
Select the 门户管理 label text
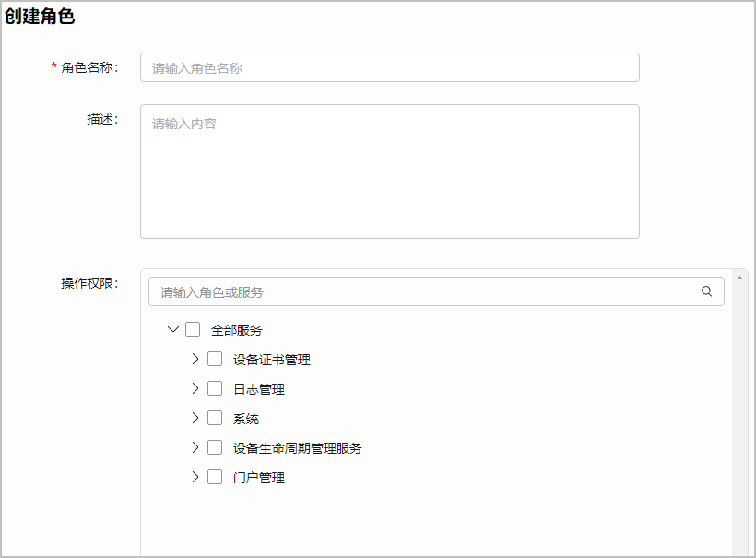[259, 478]
